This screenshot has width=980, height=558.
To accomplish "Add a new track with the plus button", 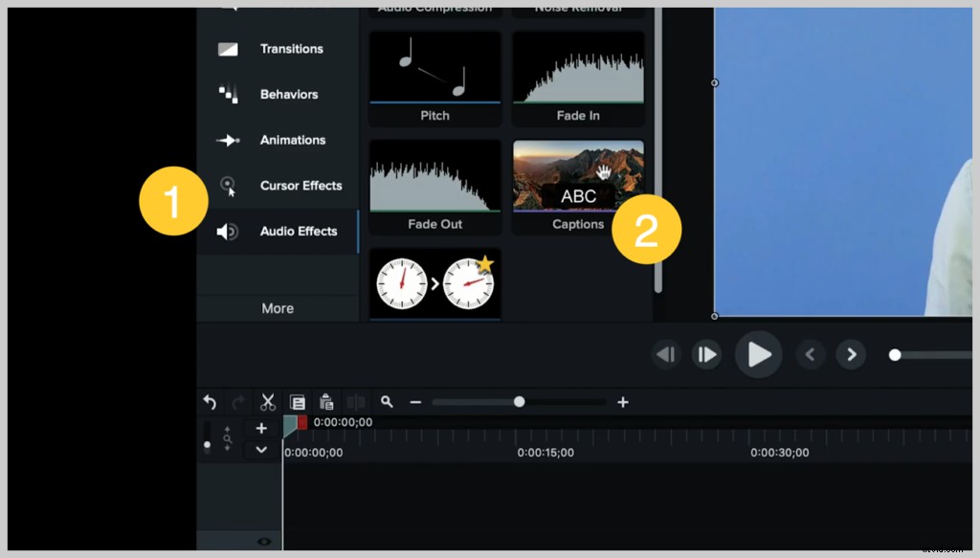I will 261,428.
